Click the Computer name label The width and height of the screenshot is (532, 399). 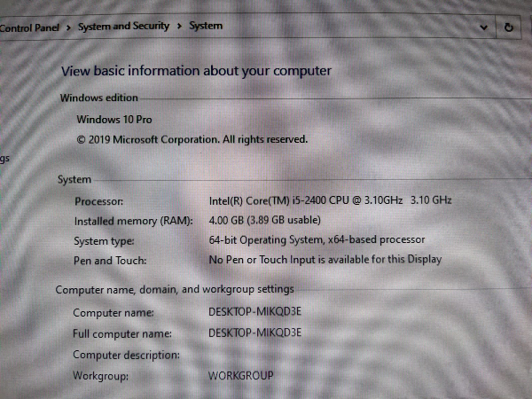click(x=113, y=312)
